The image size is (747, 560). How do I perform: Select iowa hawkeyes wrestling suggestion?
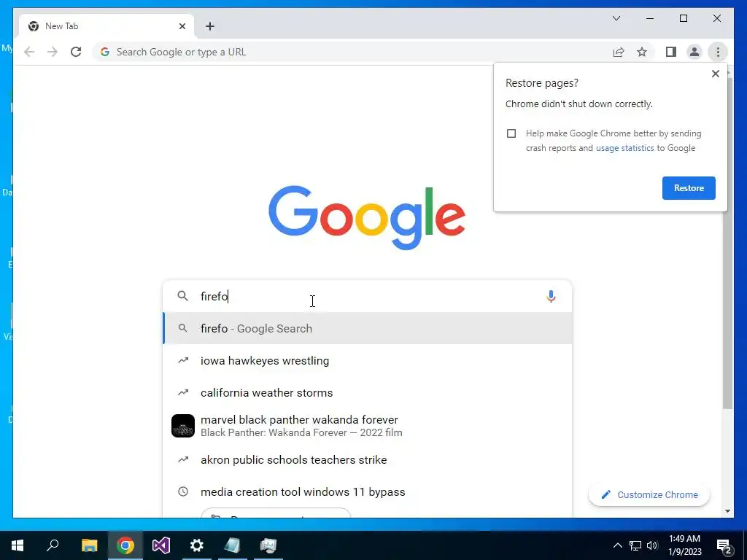(x=367, y=360)
